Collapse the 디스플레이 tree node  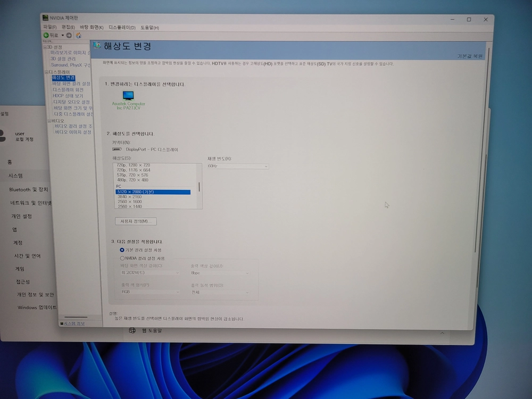47,72
